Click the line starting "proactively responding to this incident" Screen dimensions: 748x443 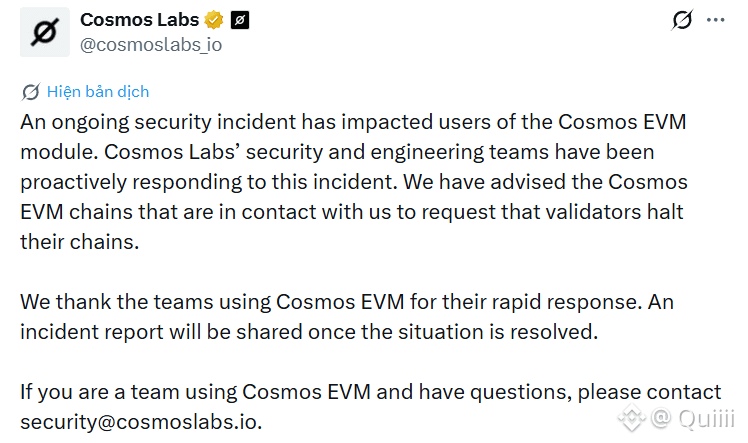point(353,182)
